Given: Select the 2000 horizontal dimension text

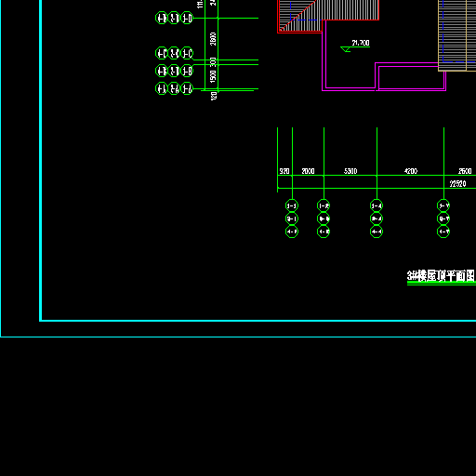Looking at the screenshot, I should [x=308, y=171].
